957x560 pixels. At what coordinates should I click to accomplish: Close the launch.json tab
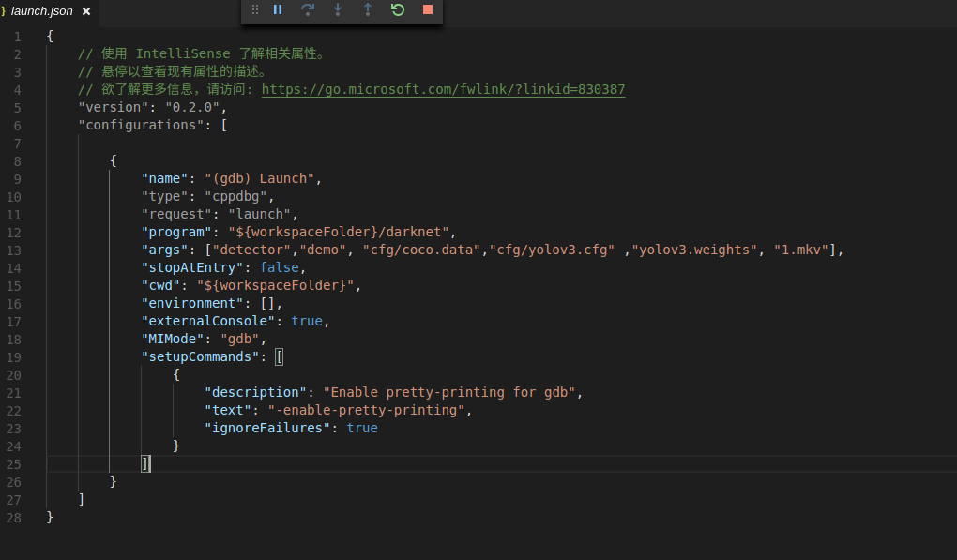[x=87, y=11]
